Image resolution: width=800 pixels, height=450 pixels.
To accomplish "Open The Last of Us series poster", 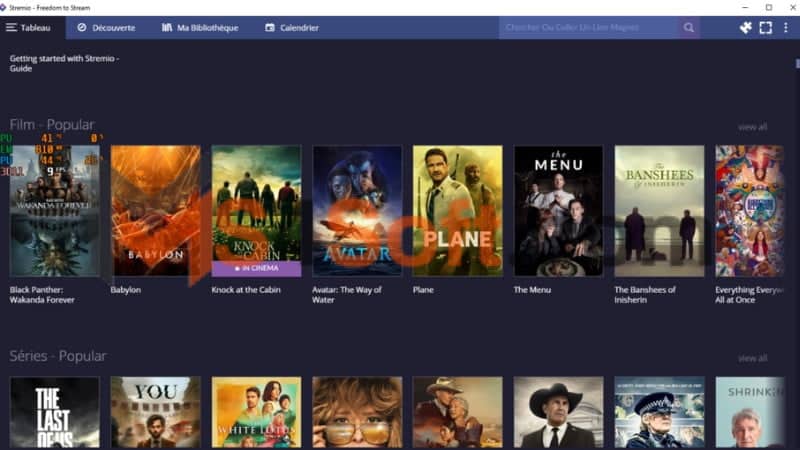I will tap(55, 412).
